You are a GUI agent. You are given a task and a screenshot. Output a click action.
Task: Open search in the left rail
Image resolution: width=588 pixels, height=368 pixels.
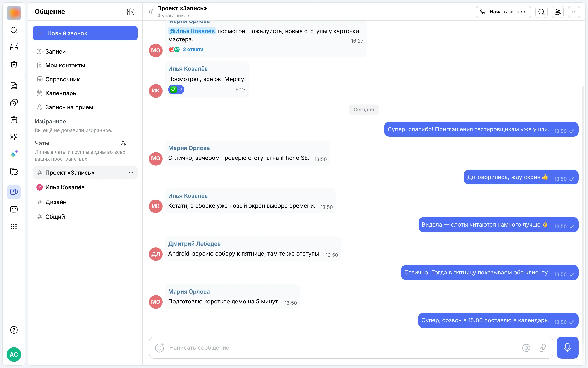click(x=14, y=30)
